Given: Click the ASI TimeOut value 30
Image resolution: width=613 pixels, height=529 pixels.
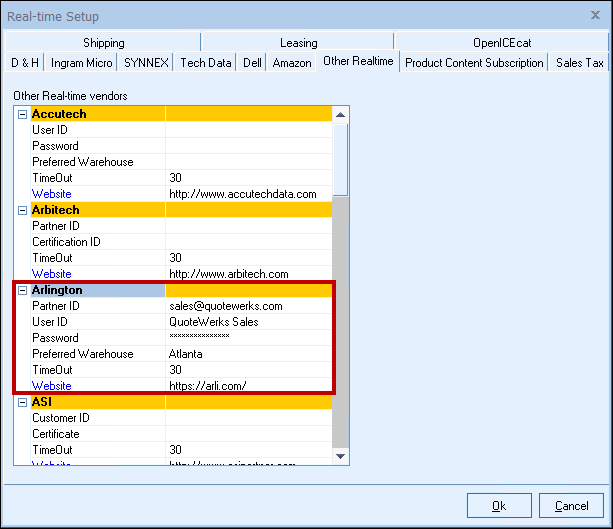Looking at the screenshot, I should (249, 450).
